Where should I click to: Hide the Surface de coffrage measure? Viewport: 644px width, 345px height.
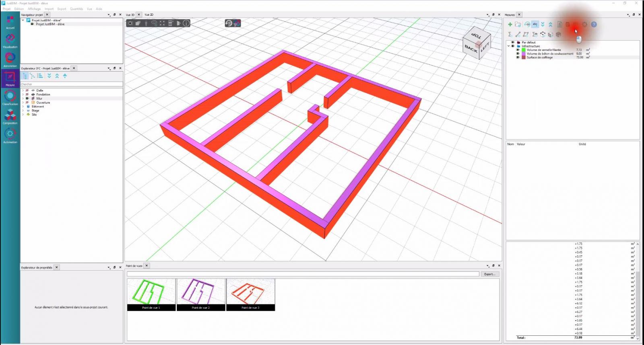click(x=518, y=57)
